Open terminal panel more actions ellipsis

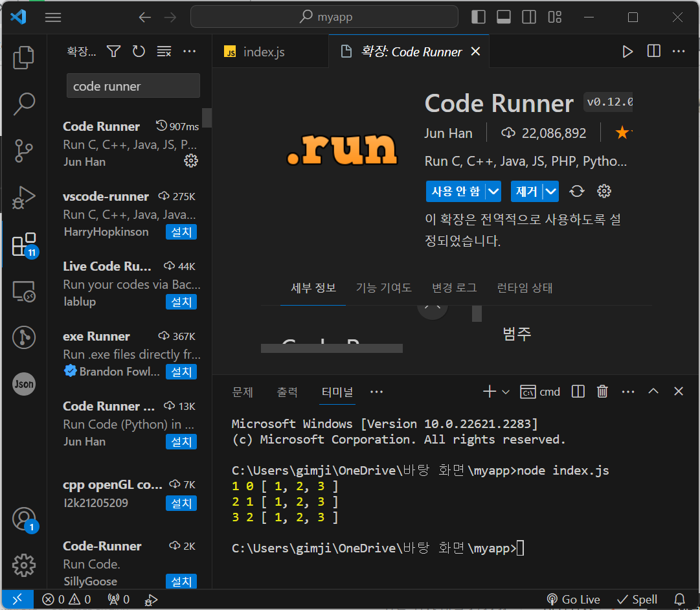[627, 392]
